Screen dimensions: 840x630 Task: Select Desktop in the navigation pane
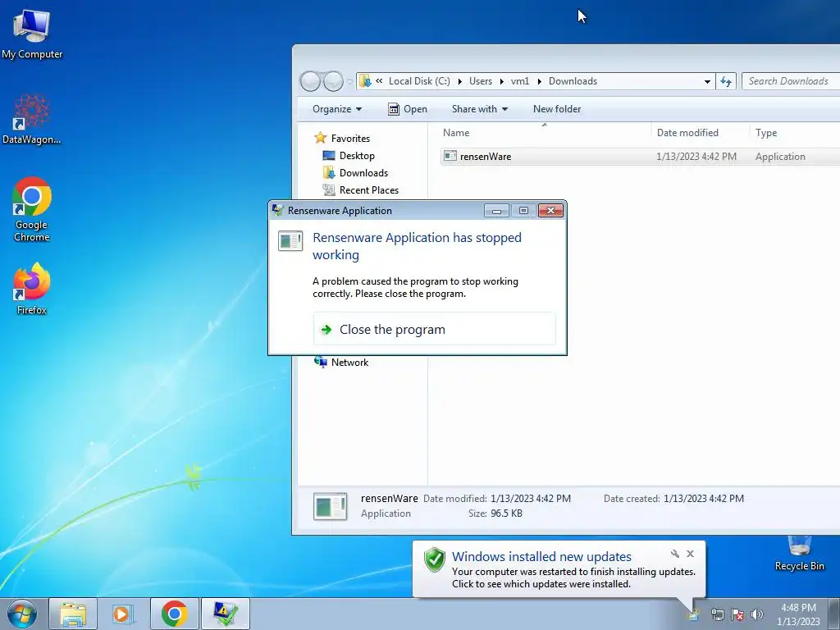348,156
